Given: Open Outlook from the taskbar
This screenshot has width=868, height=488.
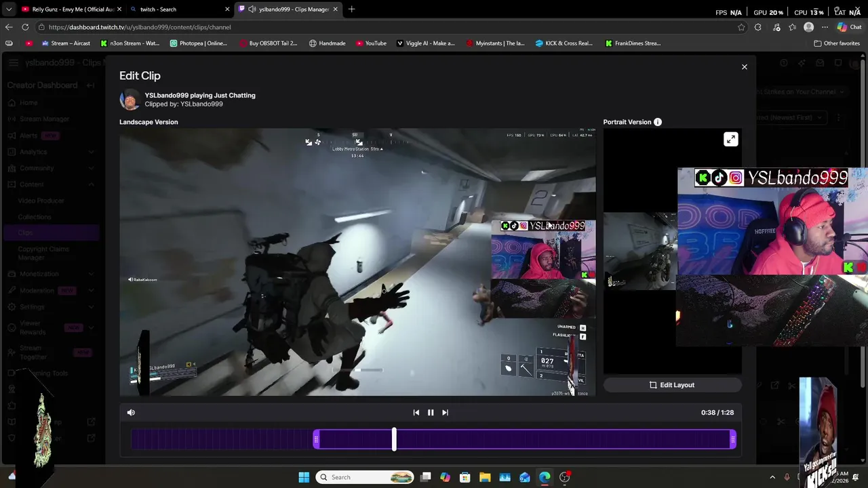Looking at the screenshot, I should pos(525,477).
